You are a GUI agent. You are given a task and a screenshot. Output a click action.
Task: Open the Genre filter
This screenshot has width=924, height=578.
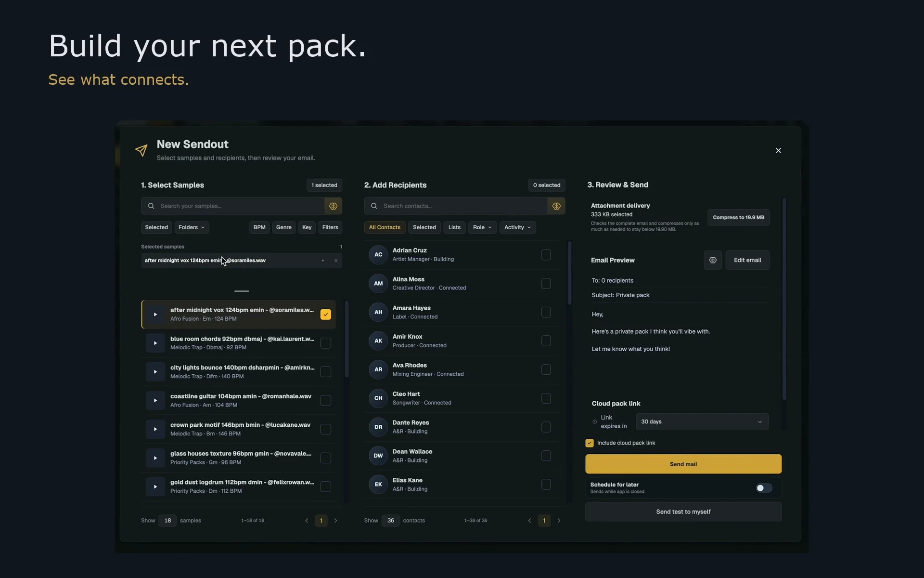(x=284, y=227)
